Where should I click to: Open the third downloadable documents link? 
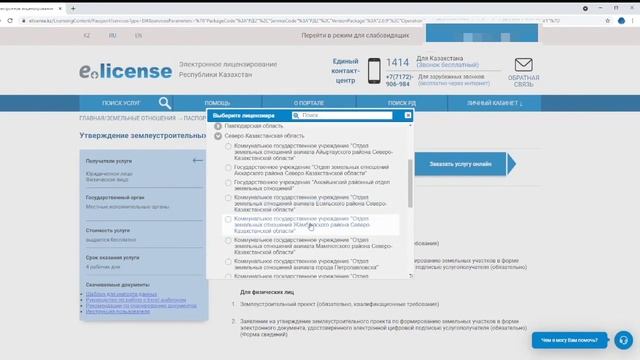tap(141, 305)
